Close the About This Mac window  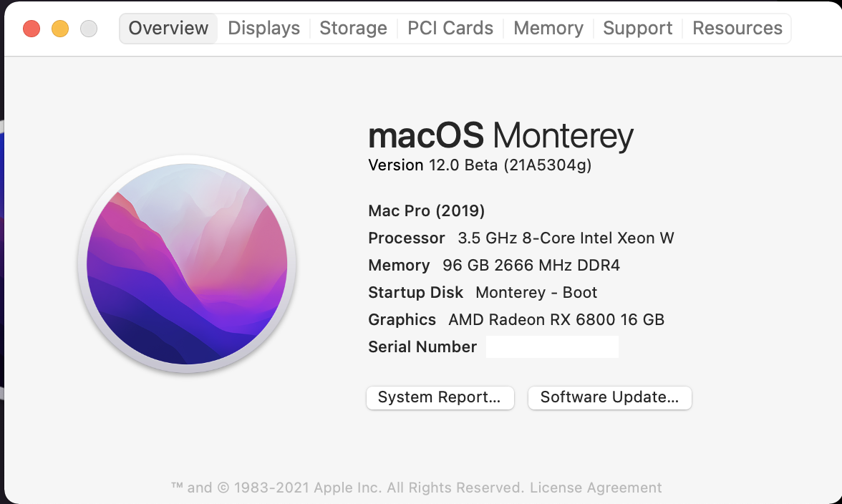[32, 29]
